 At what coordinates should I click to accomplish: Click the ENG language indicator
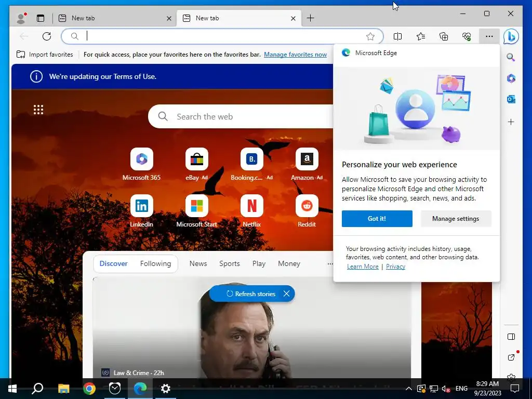461,389
